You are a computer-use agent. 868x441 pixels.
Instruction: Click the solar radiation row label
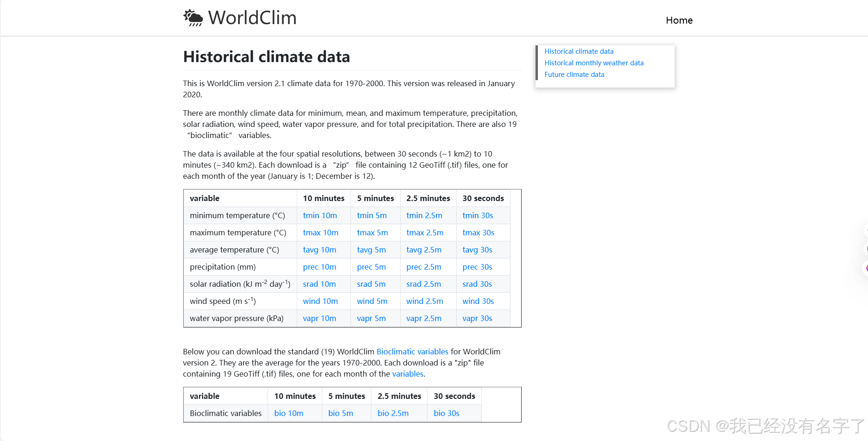tap(240, 283)
